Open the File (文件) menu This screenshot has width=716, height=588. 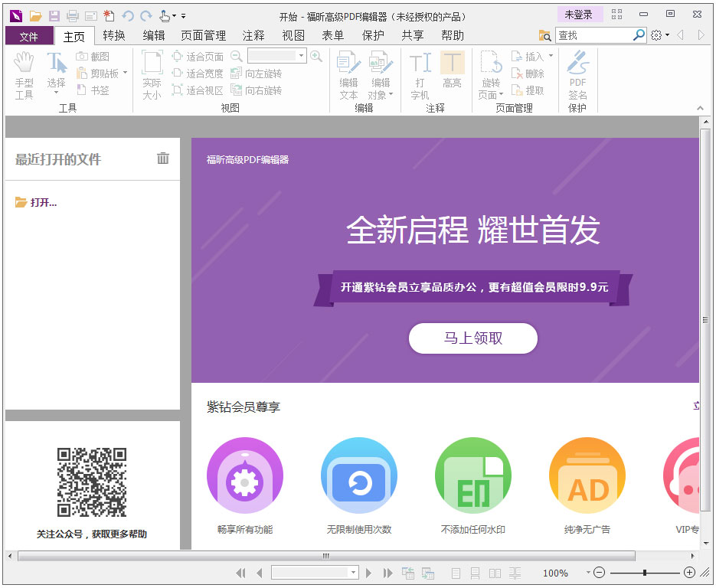(29, 36)
